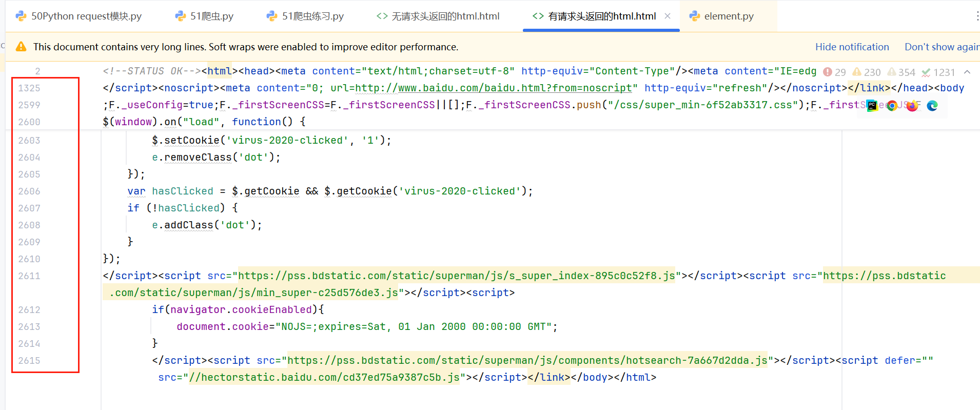Click sticky line number 2599

pyautogui.click(x=29, y=105)
